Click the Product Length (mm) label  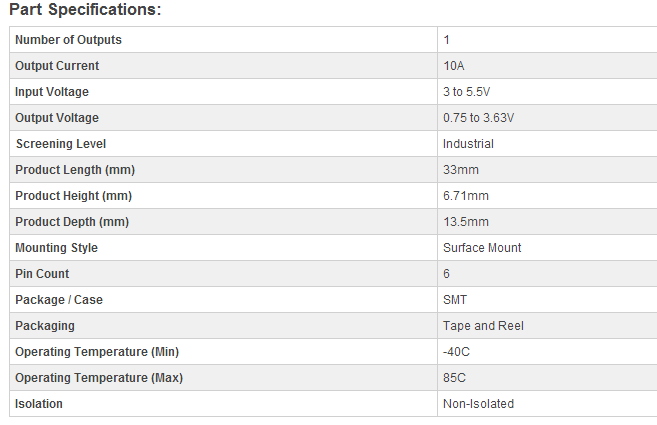pos(75,170)
